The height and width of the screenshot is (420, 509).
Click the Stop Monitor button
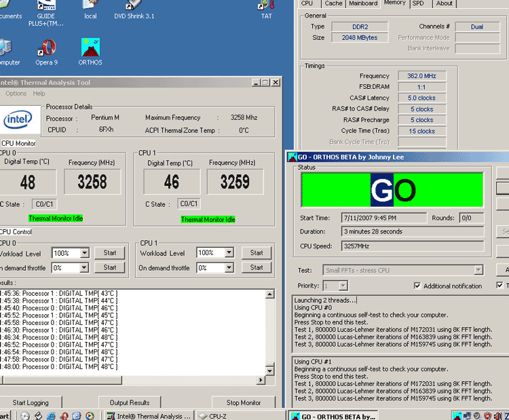[244, 402]
